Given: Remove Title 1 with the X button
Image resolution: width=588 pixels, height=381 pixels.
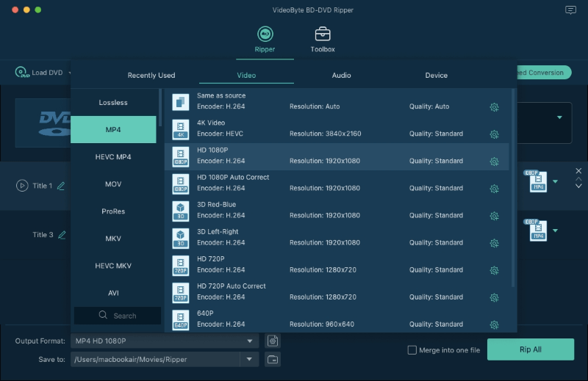Looking at the screenshot, I should [x=578, y=171].
